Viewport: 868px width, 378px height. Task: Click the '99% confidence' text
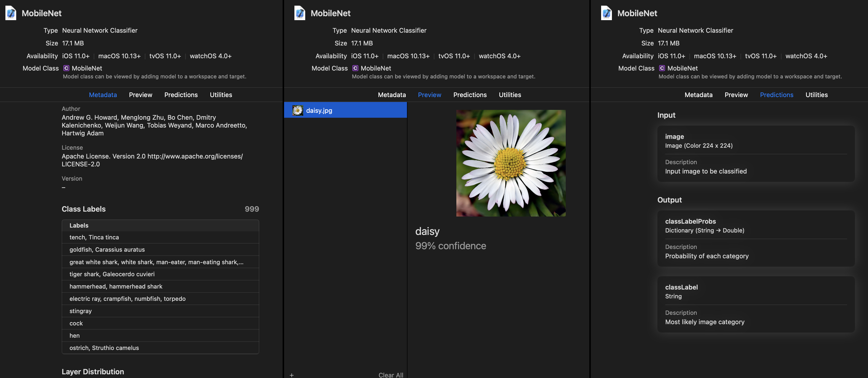tap(450, 246)
